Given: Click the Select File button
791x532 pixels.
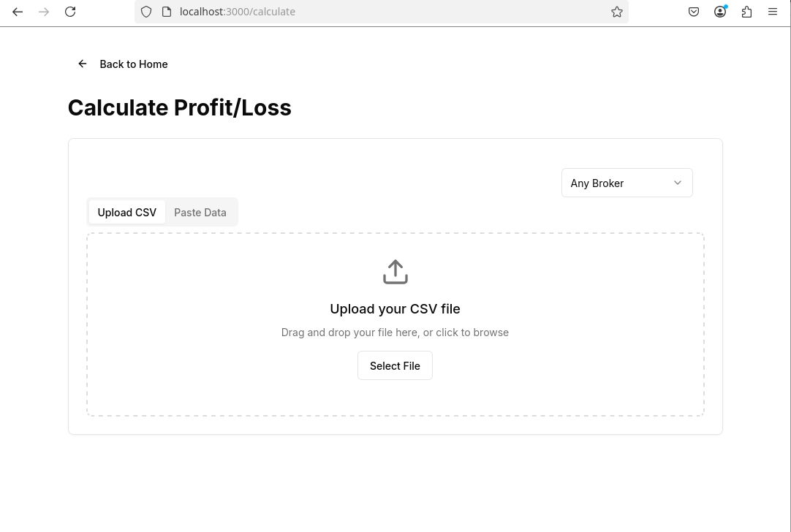Looking at the screenshot, I should coord(395,365).
